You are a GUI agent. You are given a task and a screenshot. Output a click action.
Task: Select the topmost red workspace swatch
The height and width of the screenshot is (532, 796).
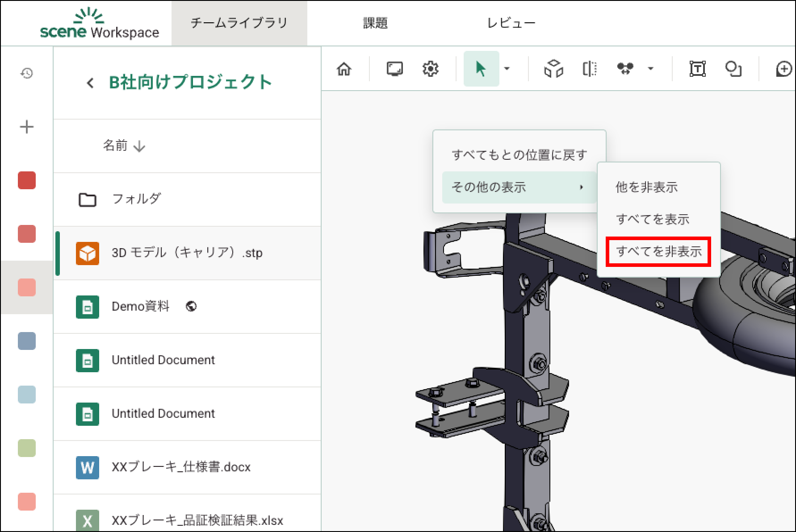pyautogui.click(x=27, y=181)
